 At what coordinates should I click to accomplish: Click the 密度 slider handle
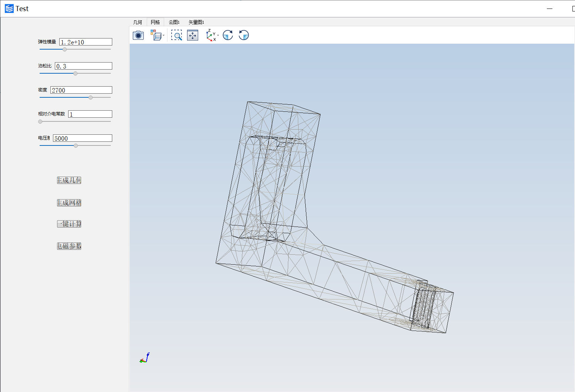click(x=90, y=97)
